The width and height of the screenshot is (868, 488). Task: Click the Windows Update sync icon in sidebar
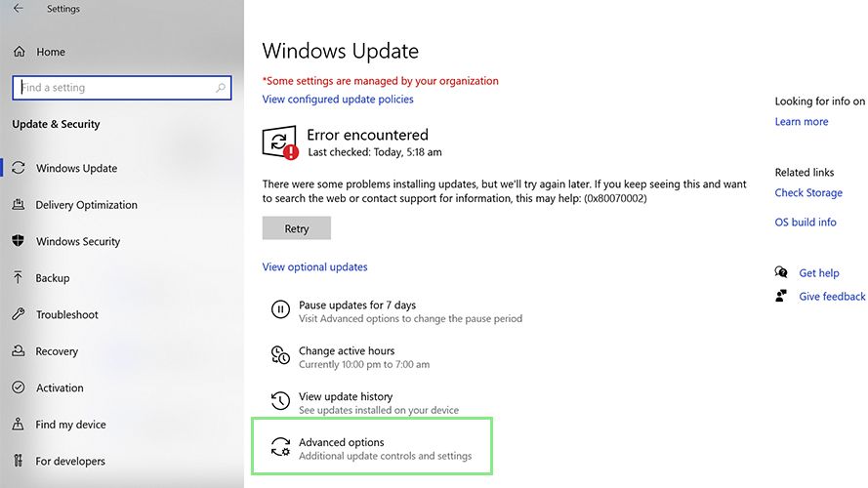19,168
